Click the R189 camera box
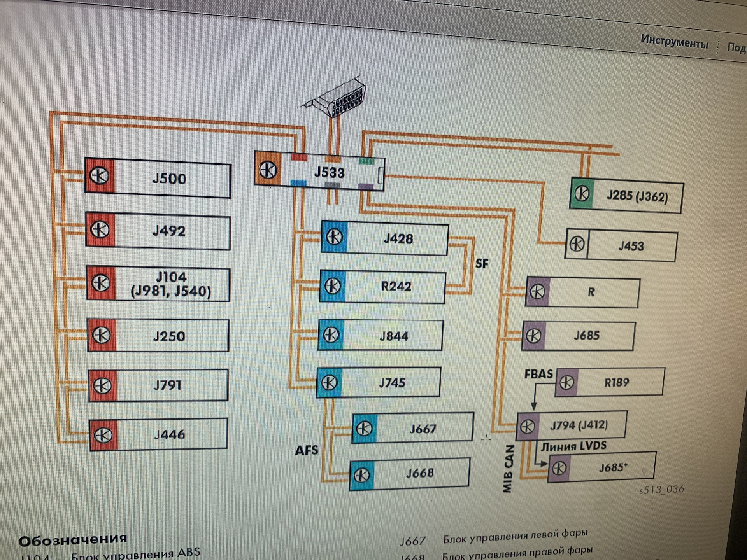 [610, 382]
